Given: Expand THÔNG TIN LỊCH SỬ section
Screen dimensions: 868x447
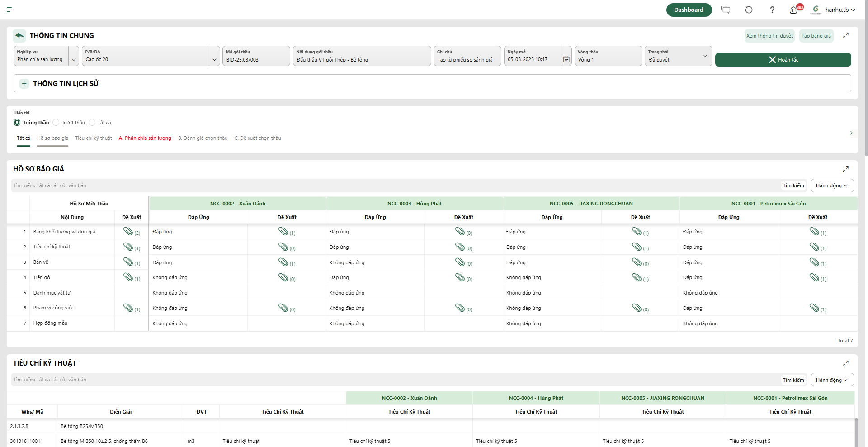Looking at the screenshot, I should click(x=24, y=84).
